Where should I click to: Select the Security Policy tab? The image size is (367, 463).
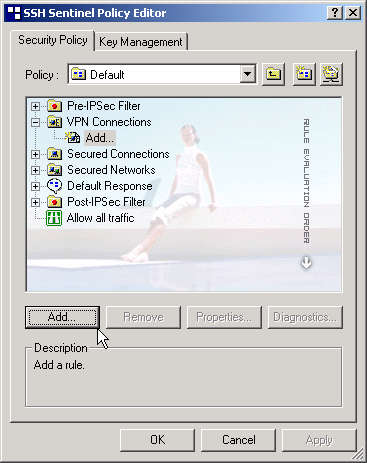tap(53, 40)
